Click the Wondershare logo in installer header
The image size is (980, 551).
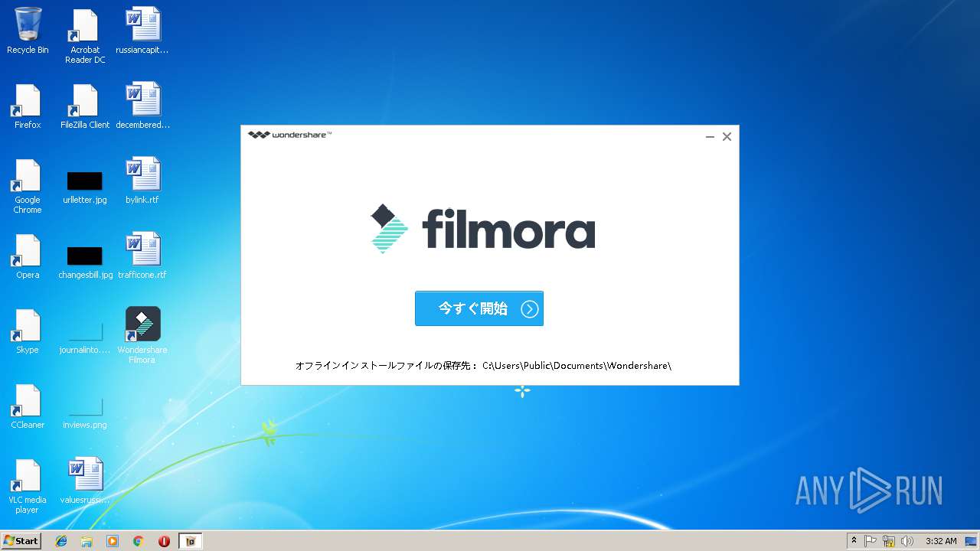tap(289, 135)
